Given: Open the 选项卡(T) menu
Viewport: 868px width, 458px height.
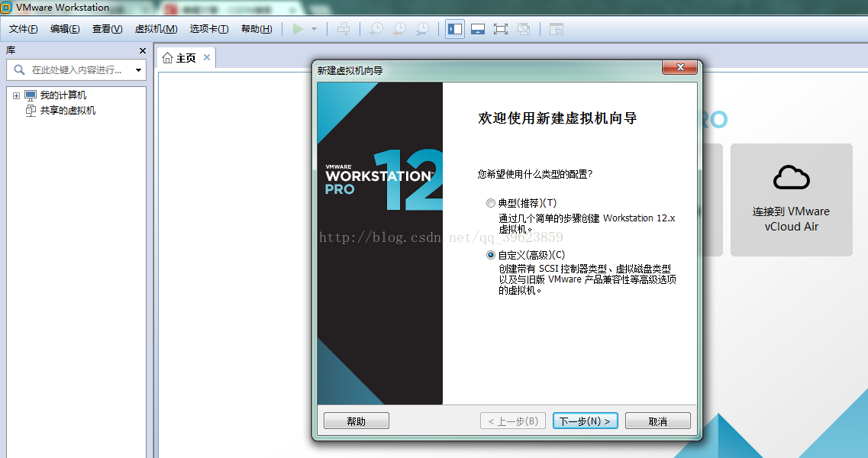Looking at the screenshot, I should coord(208,29).
